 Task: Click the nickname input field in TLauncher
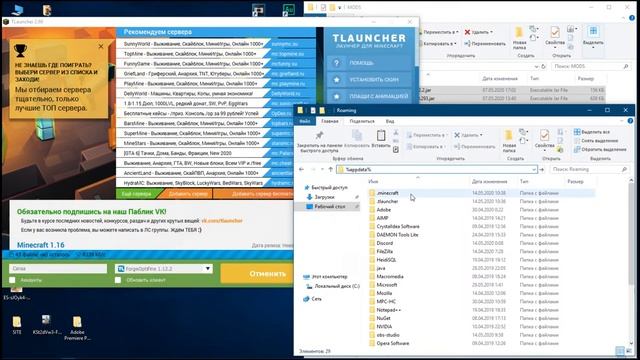(58, 269)
